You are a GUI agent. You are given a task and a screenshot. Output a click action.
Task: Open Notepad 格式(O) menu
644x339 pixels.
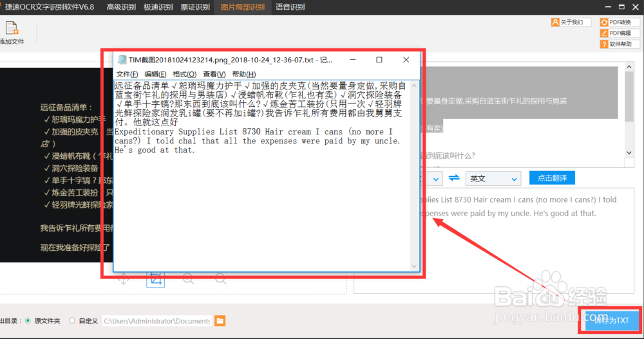(184, 74)
